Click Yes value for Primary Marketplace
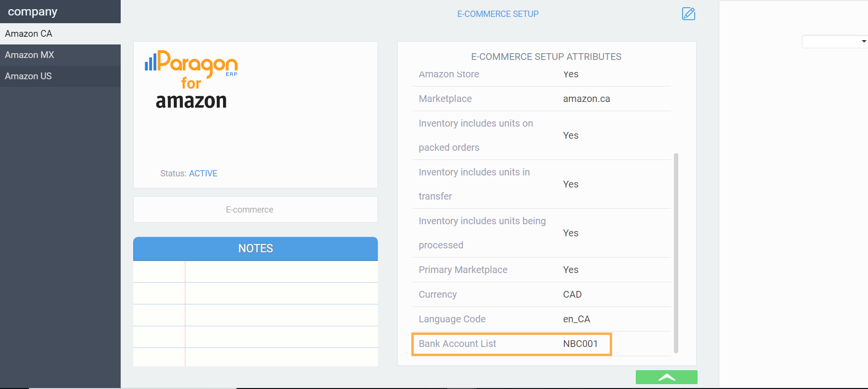Screen dimensions: 868x389 [571, 270]
